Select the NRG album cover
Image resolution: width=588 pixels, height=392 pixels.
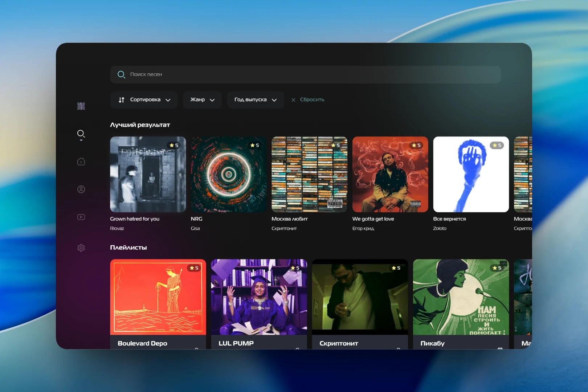(229, 174)
